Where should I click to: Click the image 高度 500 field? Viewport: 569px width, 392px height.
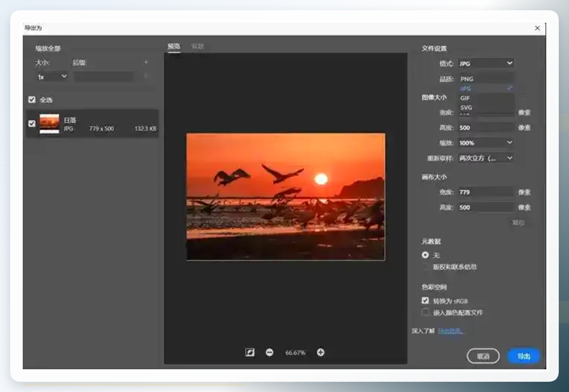[x=486, y=127]
